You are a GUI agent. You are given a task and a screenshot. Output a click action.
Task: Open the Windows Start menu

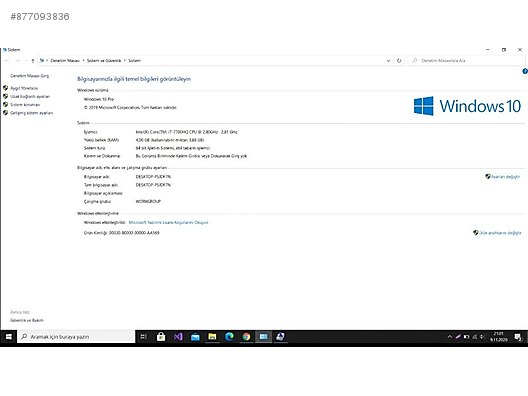pos(8,336)
